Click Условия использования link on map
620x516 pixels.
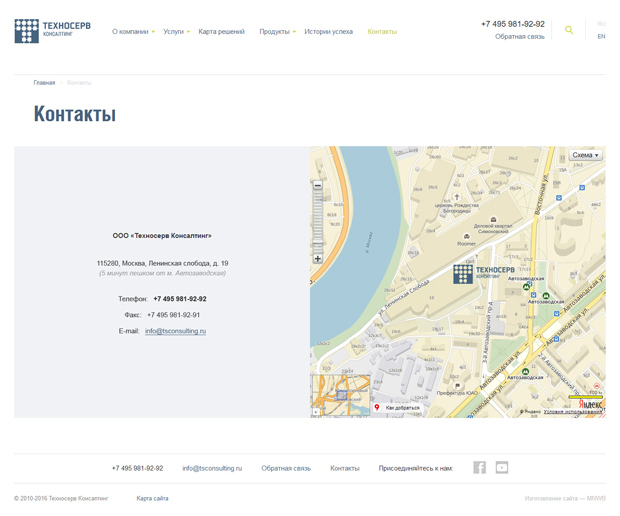[573, 412]
